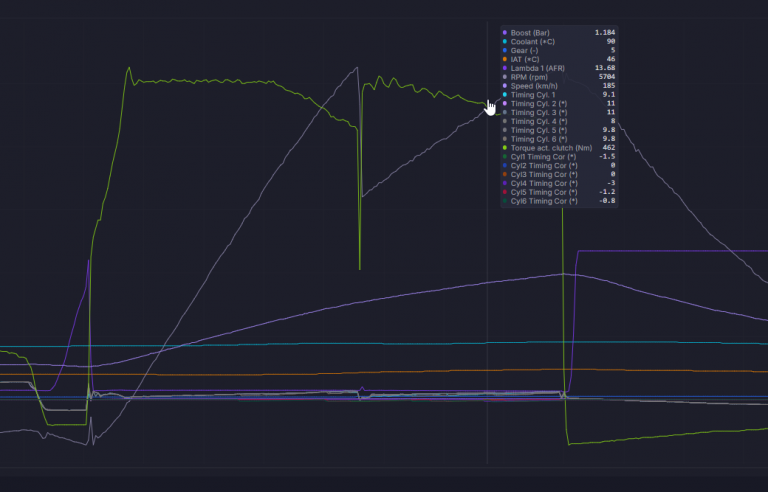Click the peak of the speed curve
Image resolution: width=768 pixels, height=492 pixels.
[563, 274]
